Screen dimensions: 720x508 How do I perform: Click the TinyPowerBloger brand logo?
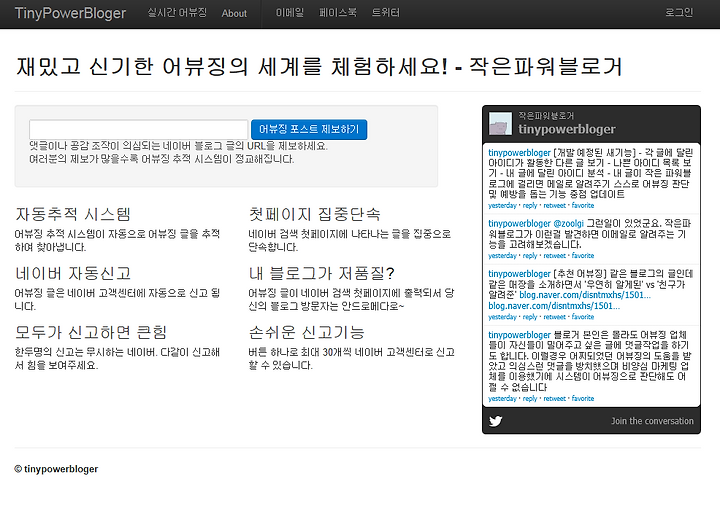[70, 13]
